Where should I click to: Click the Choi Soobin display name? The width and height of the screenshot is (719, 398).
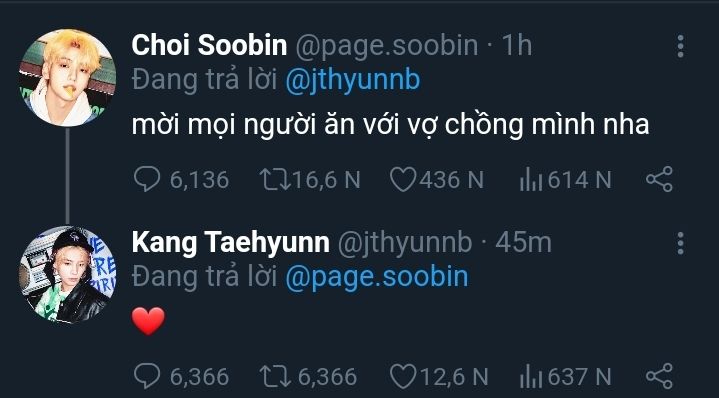[x=209, y=46]
